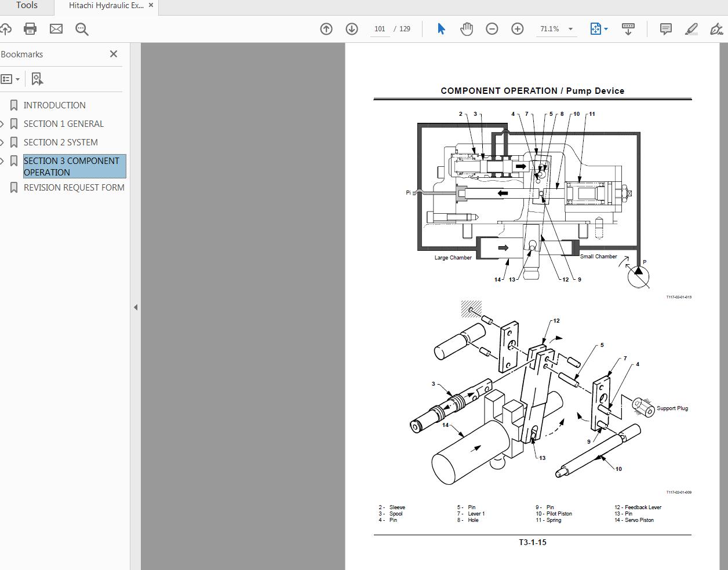728x570 pixels.
Task: Open the zoom percentage dropdown
Action: coord(570,28)
